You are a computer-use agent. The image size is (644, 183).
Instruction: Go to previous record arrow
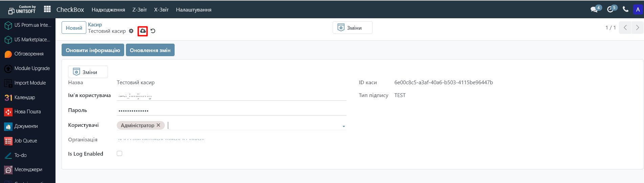click(x=625, y=28)
